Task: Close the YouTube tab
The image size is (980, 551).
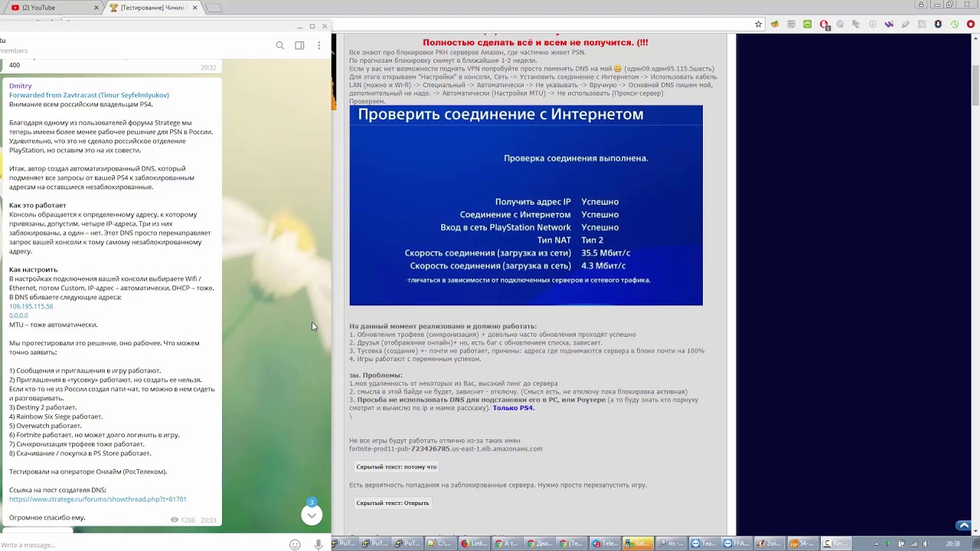Action: [x=96, y=8]
